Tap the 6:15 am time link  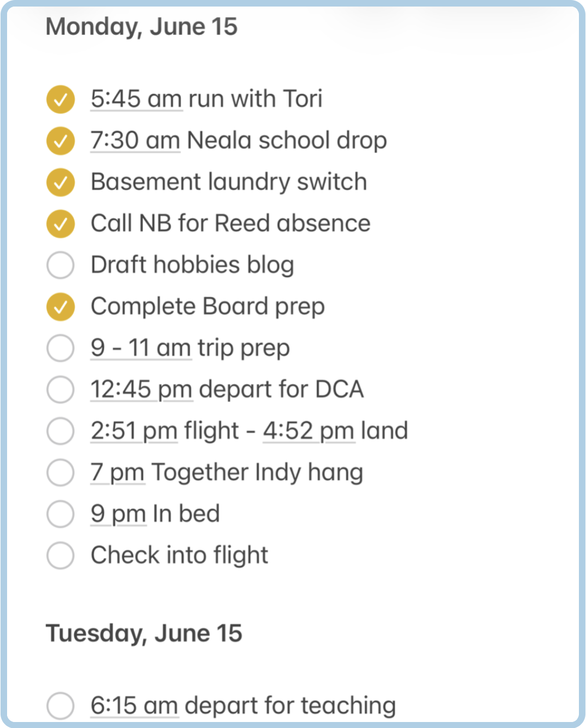135,706
